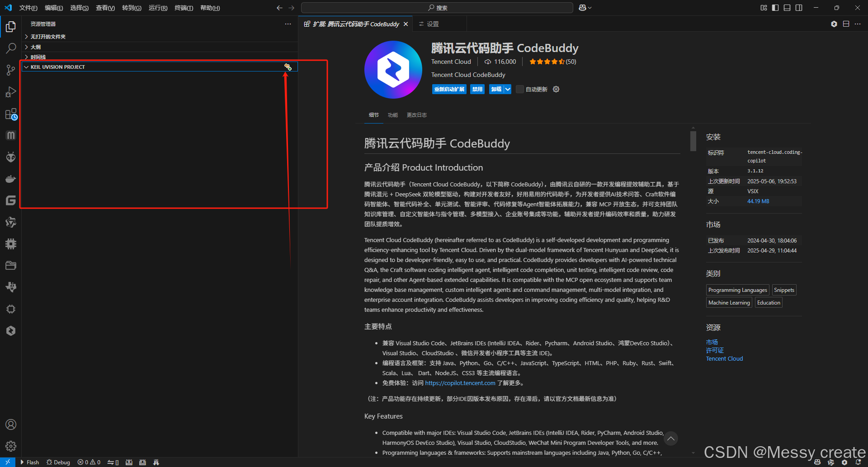The width and height of the screenshot is (868, 467).
Task: Switch to the 功能 tab
Action: point(393,115)
